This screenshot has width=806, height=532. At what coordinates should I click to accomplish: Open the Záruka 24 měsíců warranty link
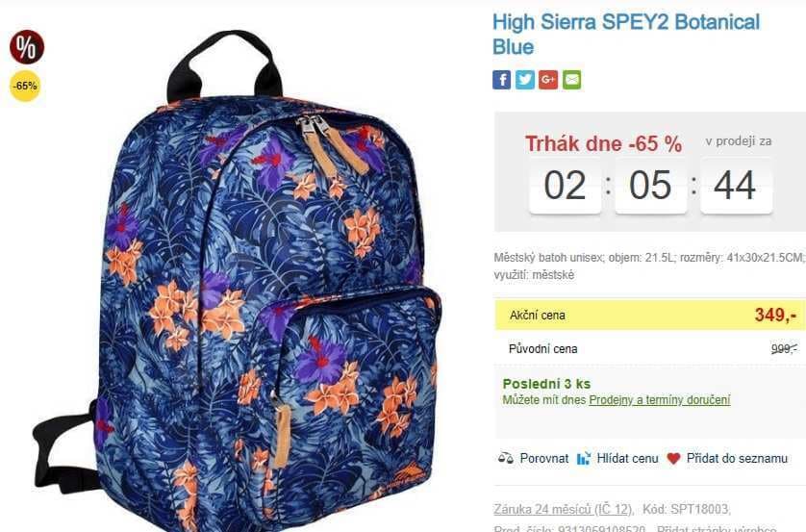coord(563,509)
